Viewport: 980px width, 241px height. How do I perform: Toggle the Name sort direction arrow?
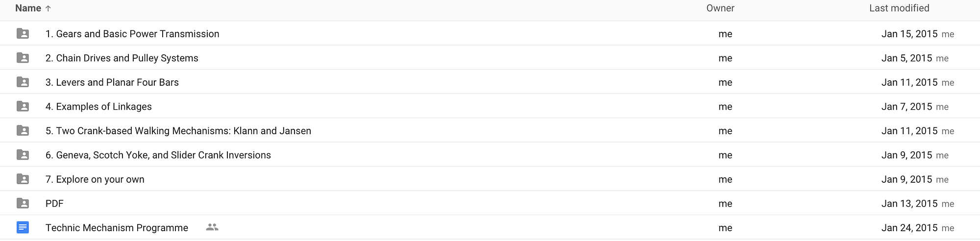tap(48, 8)
